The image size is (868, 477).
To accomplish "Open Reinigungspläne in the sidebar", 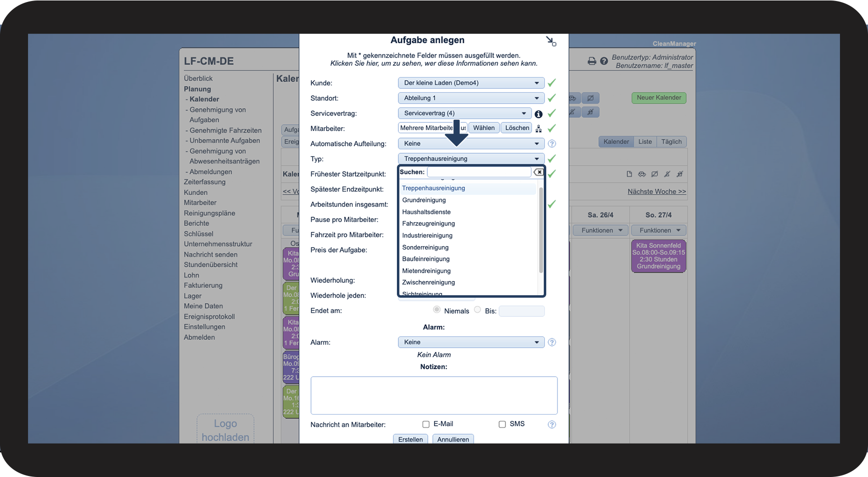I will 210,213.
